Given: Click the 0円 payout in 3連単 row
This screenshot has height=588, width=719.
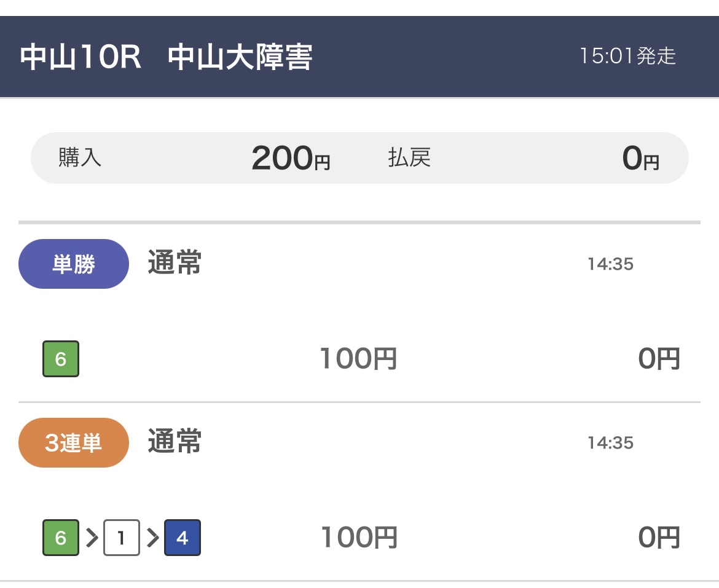Looking at the screenshot, I should tap(659, 538).
